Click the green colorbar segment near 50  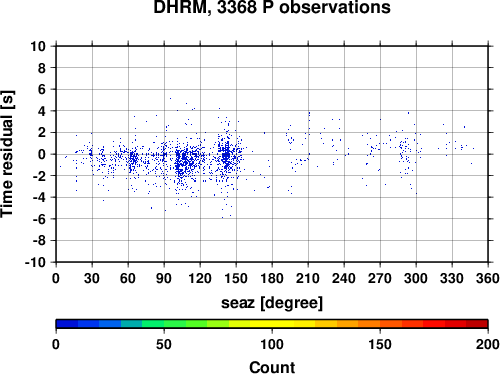click(x=164, y=324)
